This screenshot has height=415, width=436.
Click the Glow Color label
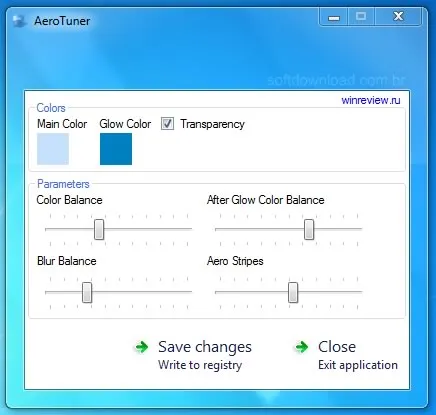pyautogui.click(x=125, y=124)
